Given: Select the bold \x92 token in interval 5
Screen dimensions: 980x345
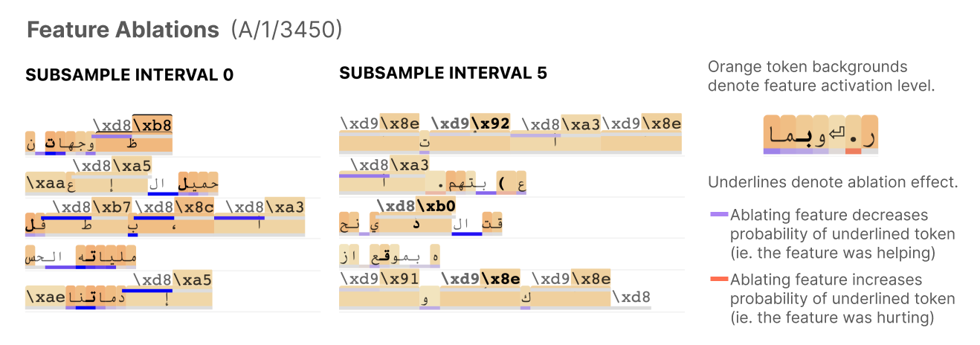Looking at the screenshot, I should (490, 123).
